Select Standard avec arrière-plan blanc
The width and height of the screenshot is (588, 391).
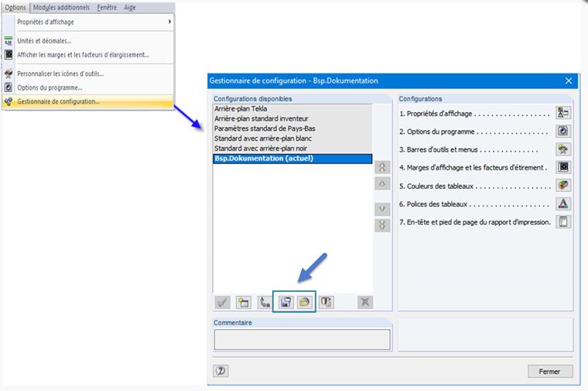pos(292,139)
